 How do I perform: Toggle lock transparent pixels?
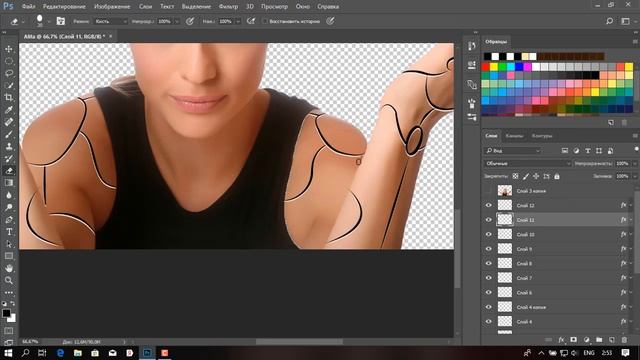pyautogui.click(x=516, y=176)
